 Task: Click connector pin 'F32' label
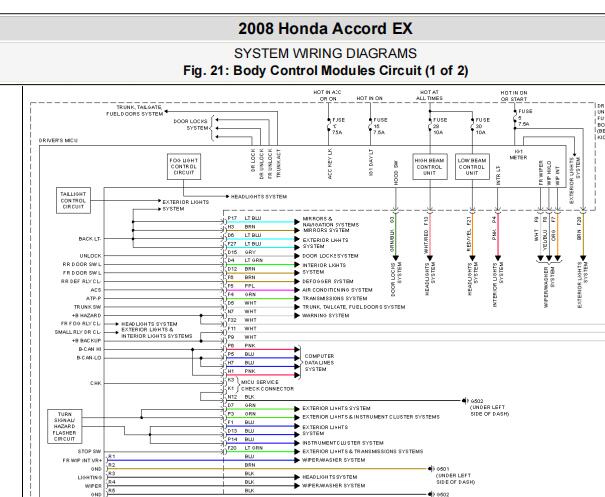(232, 320)
